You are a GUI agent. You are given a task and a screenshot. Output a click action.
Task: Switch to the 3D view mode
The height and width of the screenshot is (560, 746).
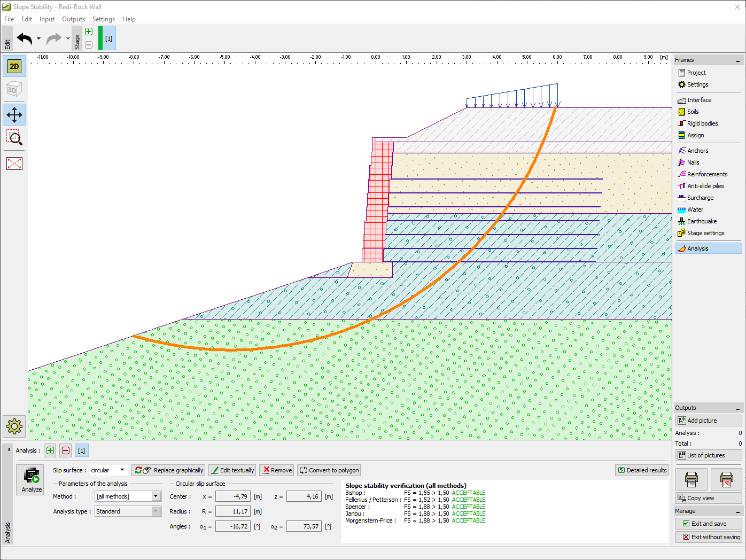tap(14, 90)
